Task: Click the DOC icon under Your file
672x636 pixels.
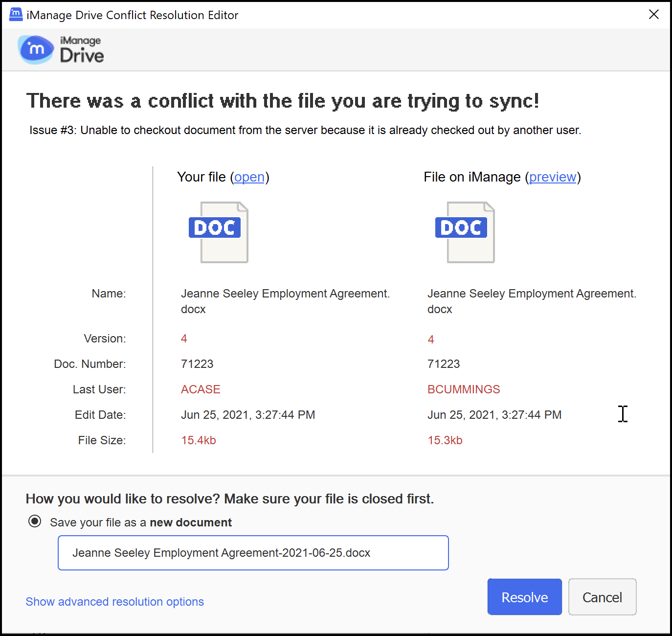Action: (219, 232)
